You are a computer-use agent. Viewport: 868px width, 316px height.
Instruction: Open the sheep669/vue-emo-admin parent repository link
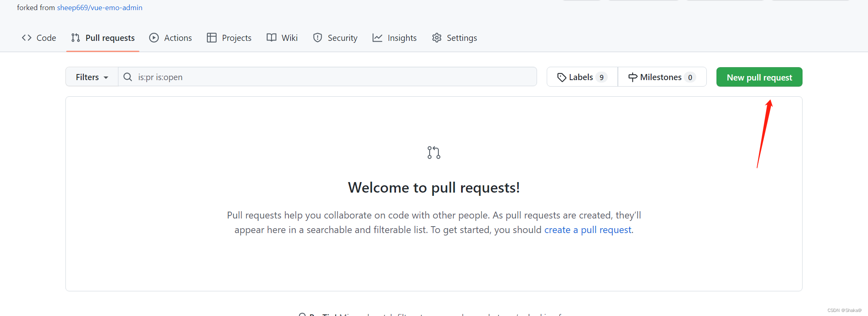click(99, 8)
